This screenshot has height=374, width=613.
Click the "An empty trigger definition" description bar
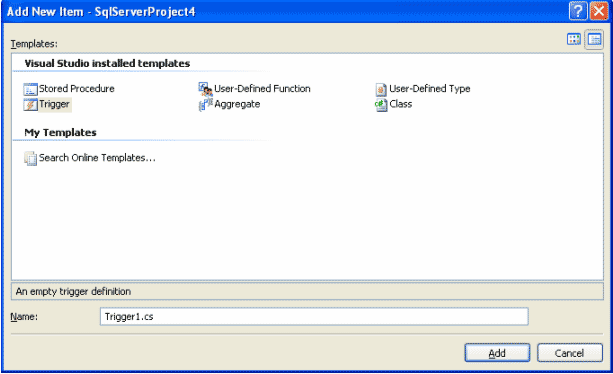[x=307, y=292]
